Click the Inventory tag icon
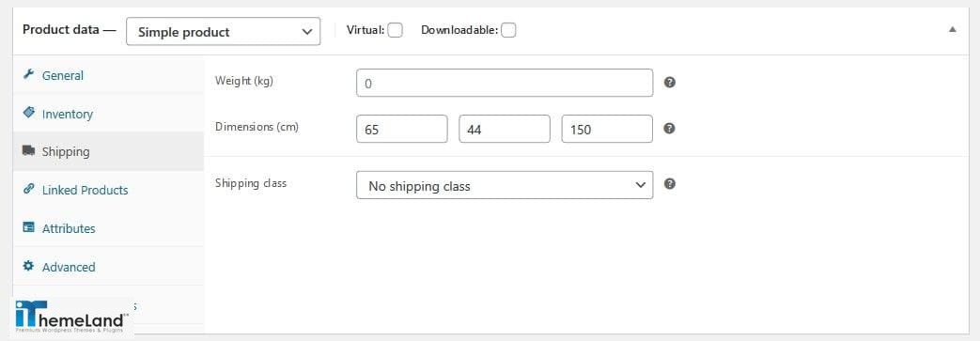This screenshot has width=980, height=341. 28,113
